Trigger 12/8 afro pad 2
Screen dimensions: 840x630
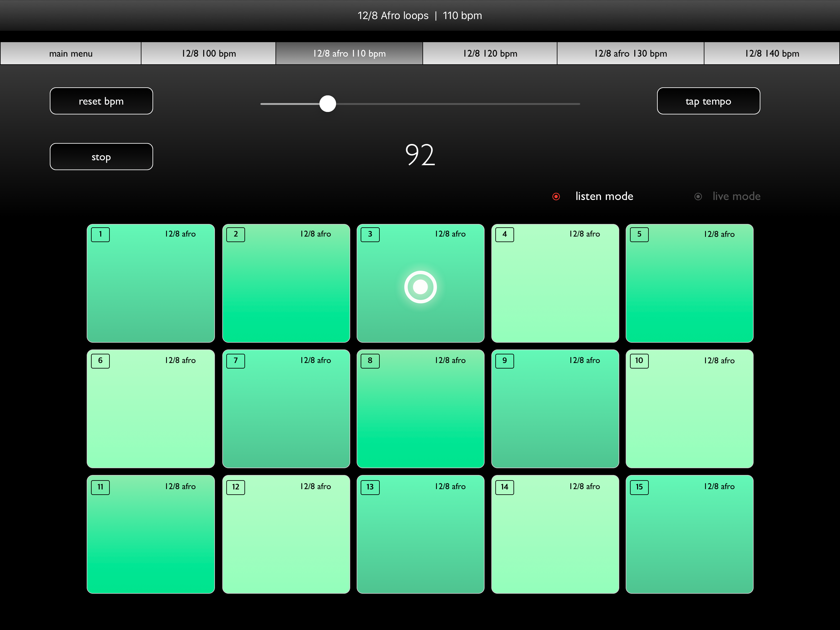click(x=286, y=283)
